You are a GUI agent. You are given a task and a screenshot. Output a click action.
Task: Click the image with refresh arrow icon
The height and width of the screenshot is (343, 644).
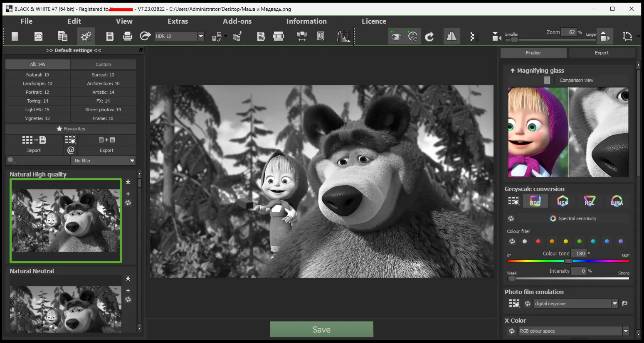click(261, 37)
